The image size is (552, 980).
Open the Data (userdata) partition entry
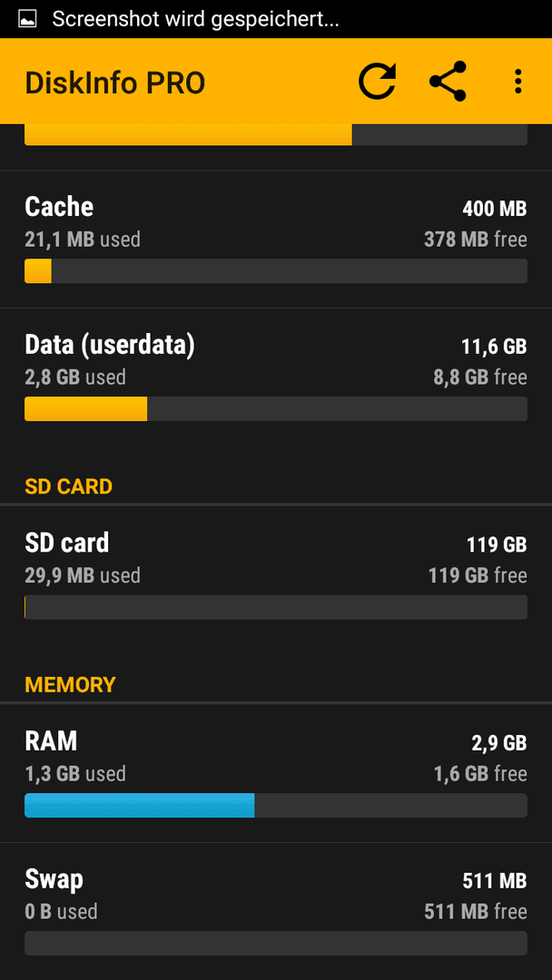click(276, 377)
